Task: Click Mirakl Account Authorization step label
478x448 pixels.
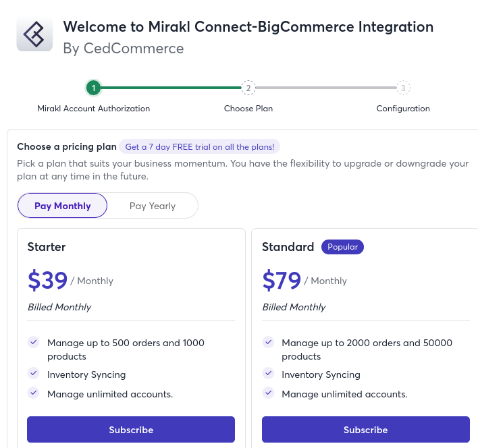Action: point(94,109)
